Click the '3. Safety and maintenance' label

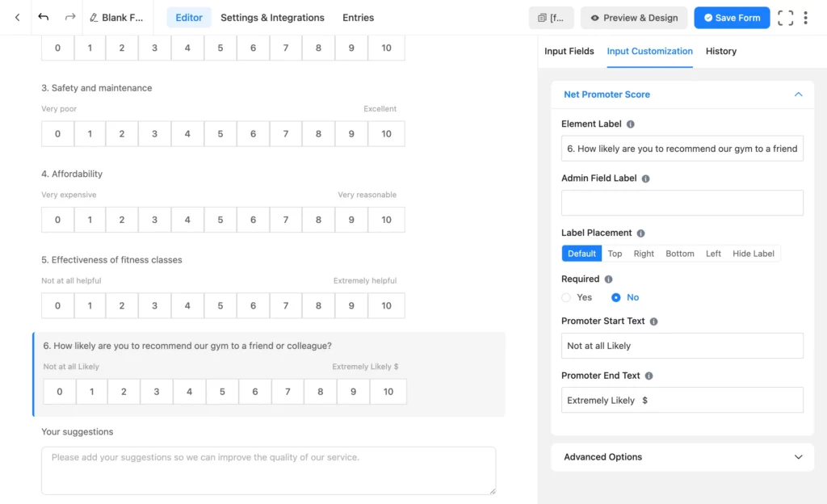pyautogui.click(x=97, y=88)
